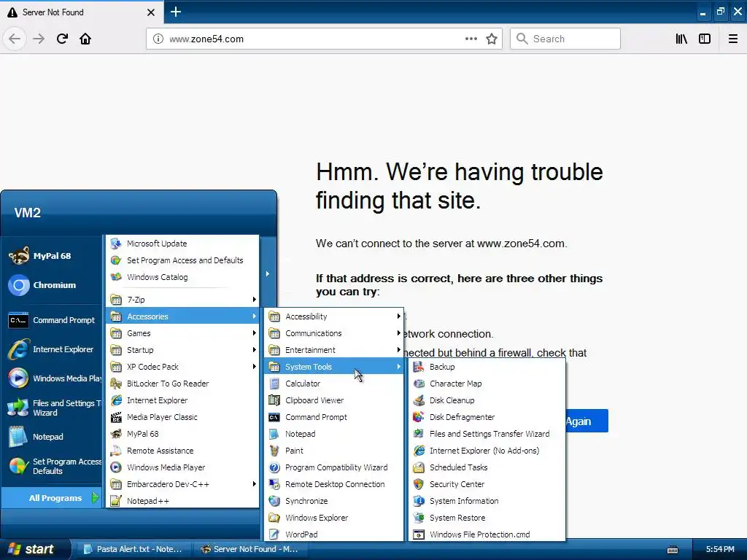Expand the Startup submenu
This screenshot has width=747, height=560.
click(183, 350)
